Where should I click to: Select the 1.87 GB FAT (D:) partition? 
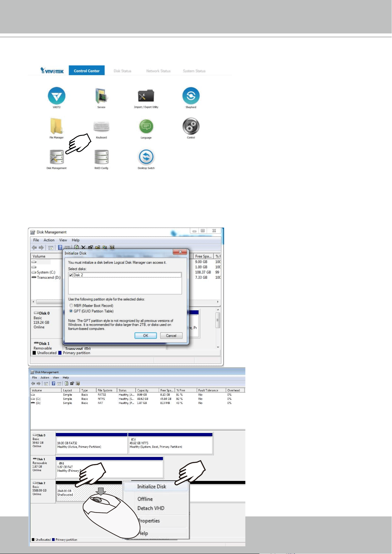coord(110,467)
